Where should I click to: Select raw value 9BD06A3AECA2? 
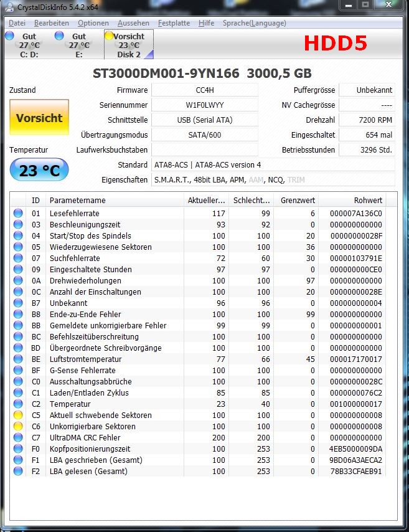point(355,460)
